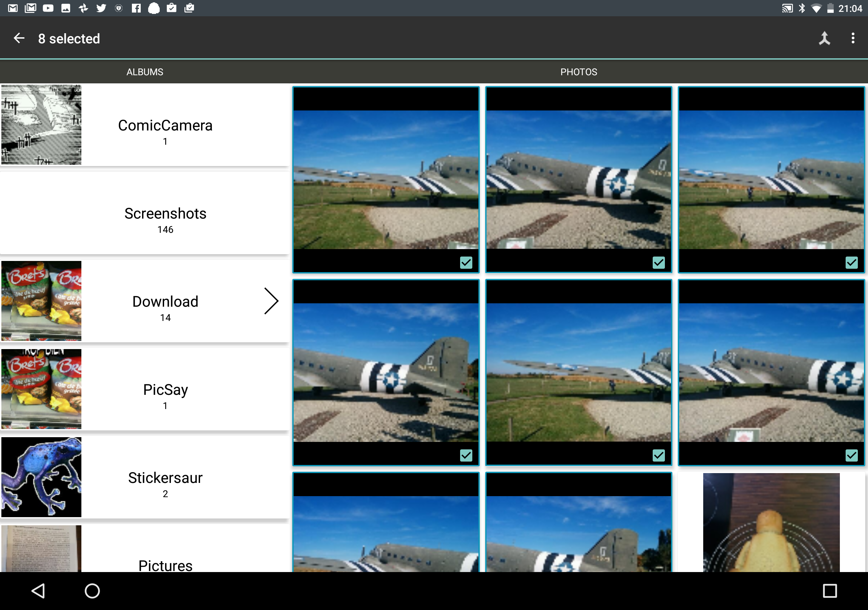The width and height of the screenshot is (868, 610).
Task: Tap the Wi-Fi status icon
Action: coord(816,8)
